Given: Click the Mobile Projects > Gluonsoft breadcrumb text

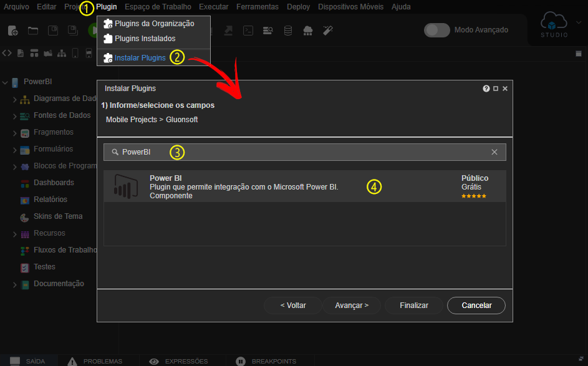Looking at the screenshot, I should pyautogui.click(x=152, y=120).
